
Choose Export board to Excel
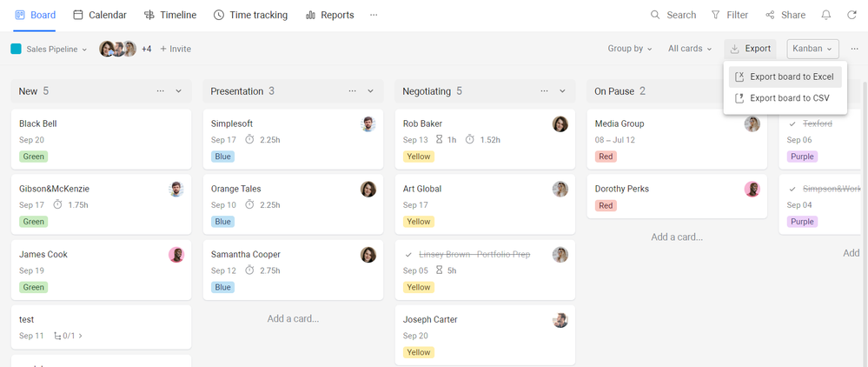point(785,77)
